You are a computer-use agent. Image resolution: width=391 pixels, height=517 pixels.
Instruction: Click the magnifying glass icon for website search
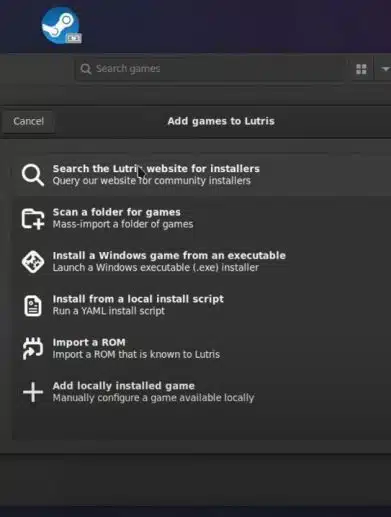coord(33,175)
